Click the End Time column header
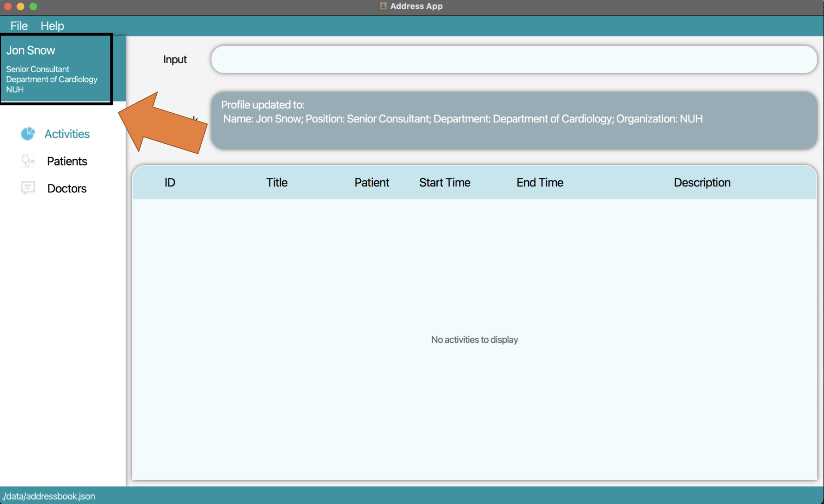This screenshot has height=504, width=824. [x=539, y=182]
